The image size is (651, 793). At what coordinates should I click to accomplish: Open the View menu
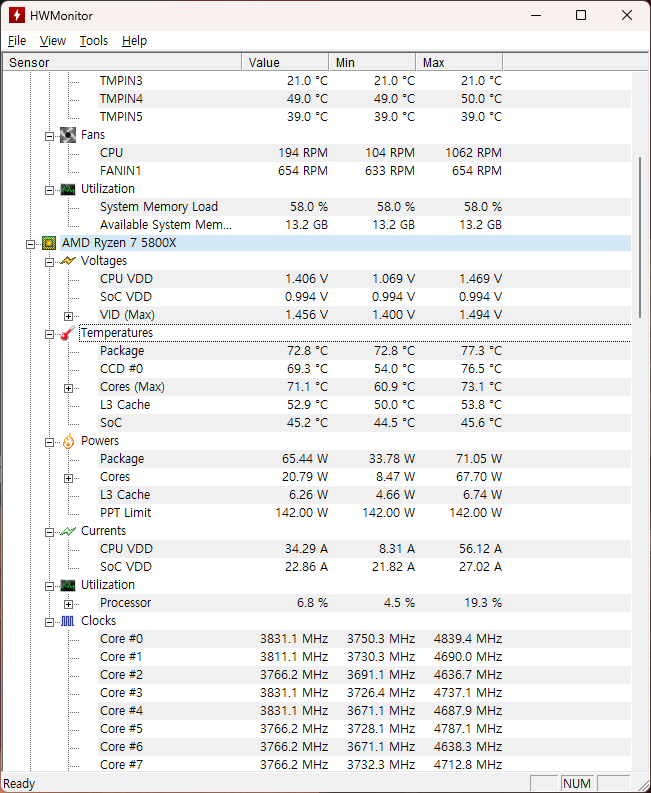coord(53,40)
